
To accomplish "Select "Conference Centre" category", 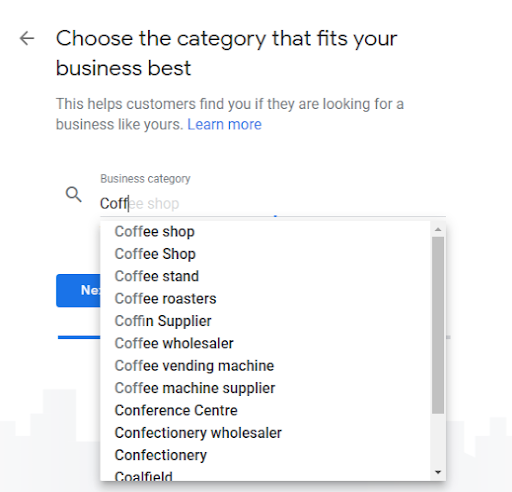I will pyautogui.click(x=265, y=410).
